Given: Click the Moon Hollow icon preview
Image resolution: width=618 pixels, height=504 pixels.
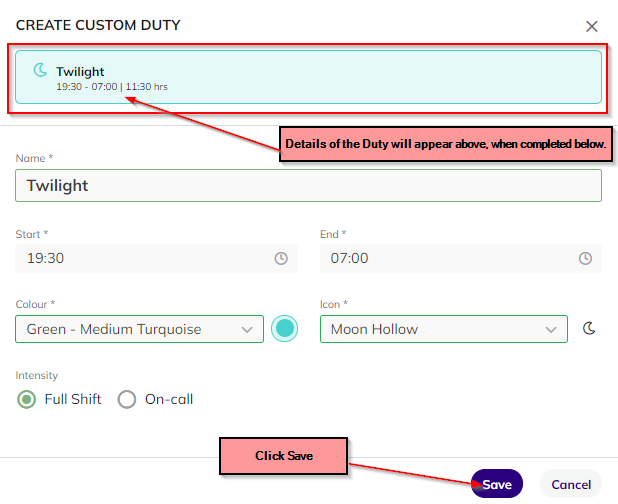Looking at the screenshot, I should coord(589,328).
